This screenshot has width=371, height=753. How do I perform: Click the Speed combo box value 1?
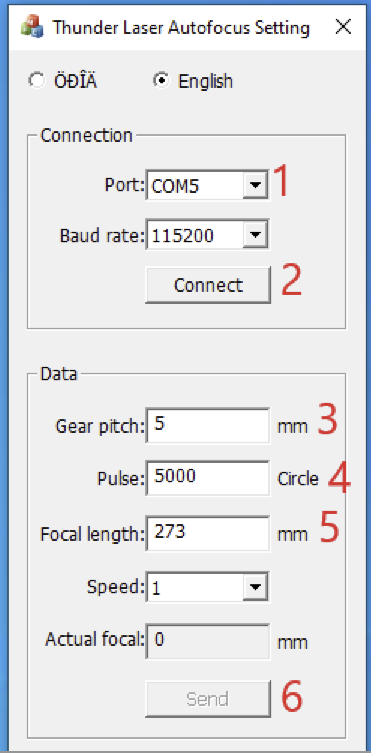(207, 587)
